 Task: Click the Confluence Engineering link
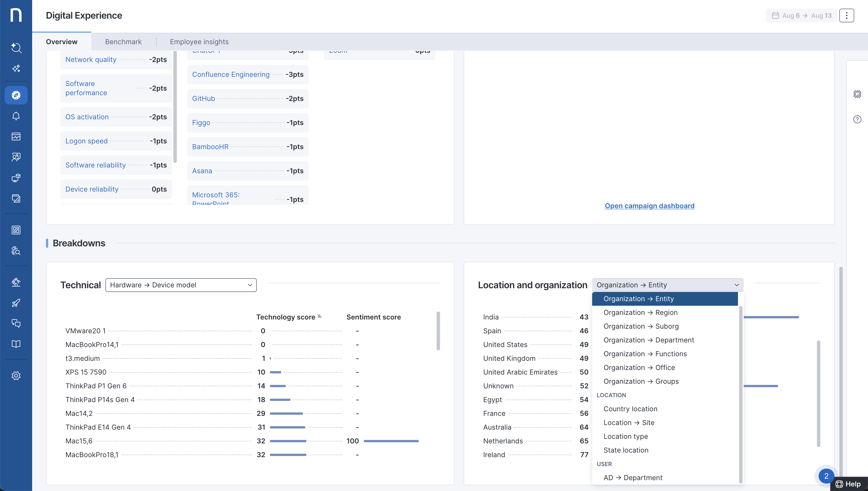click(x=230, y=75)
